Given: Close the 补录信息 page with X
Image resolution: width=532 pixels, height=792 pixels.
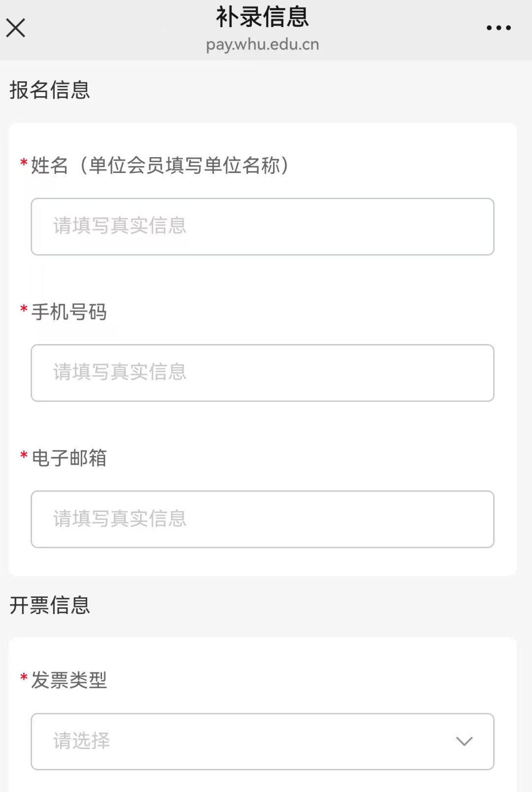Looking at the screenshot, I should click(16, 28).
